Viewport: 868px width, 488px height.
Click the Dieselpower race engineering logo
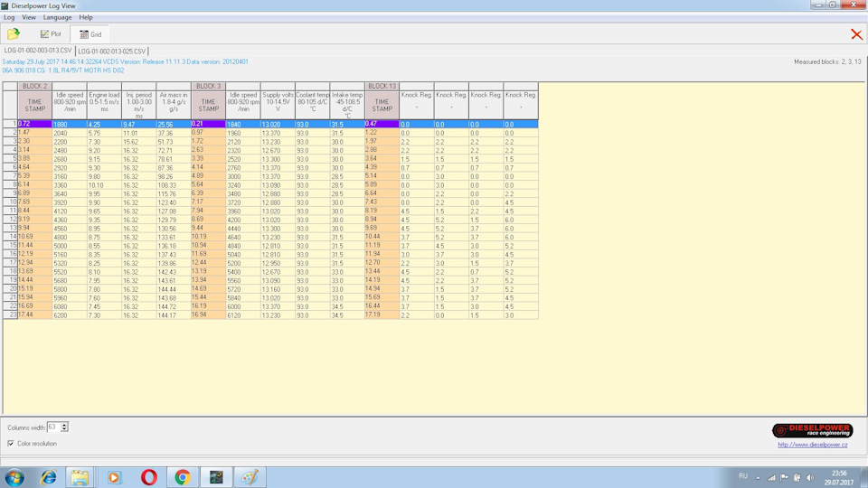click(812, 430)
